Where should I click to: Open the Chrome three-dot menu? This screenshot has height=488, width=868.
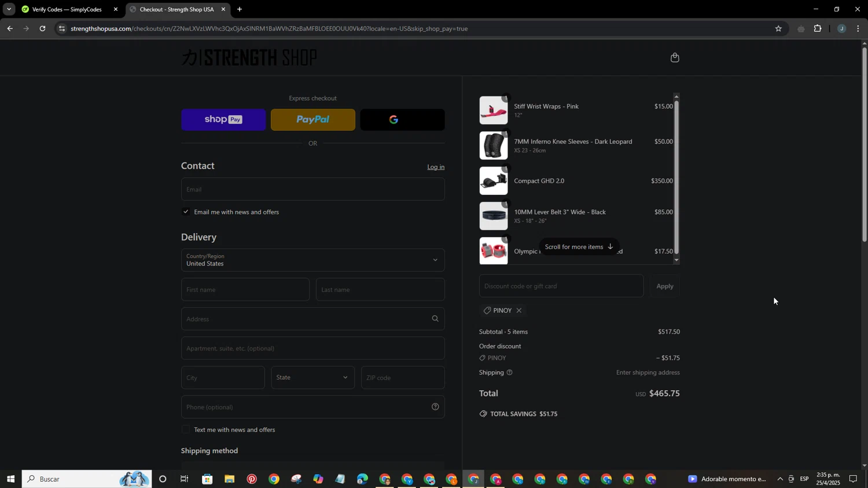click(858, 28)
